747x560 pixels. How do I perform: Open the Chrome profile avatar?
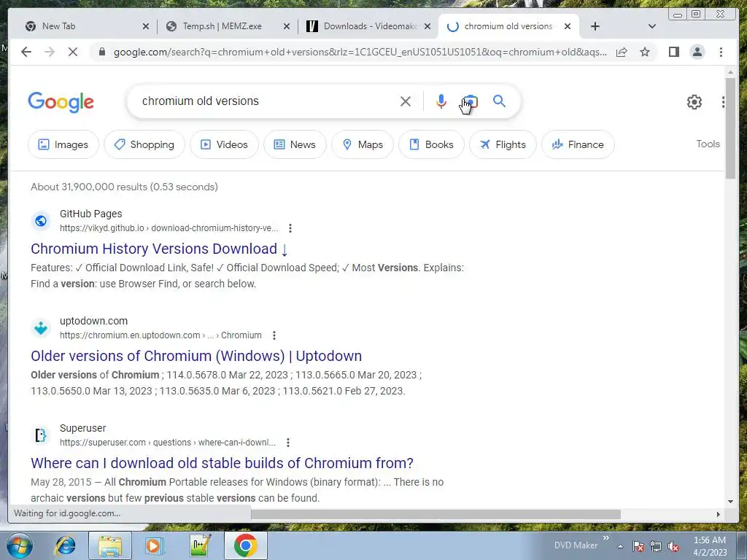point(697,52)
